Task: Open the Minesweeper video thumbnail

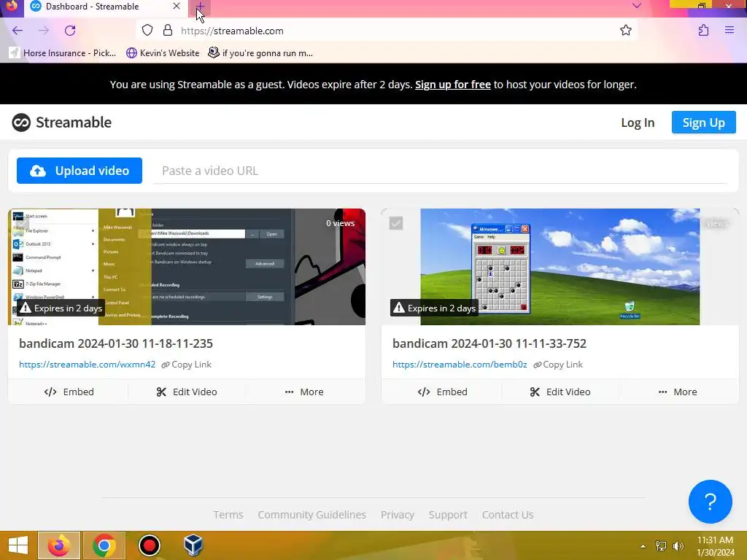Action: click(560, 267)
